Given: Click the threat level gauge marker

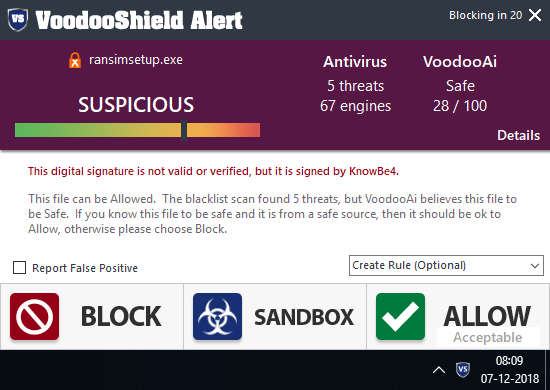Looking at the screenshot, I should pyautogui.click(x=184, y=130).
